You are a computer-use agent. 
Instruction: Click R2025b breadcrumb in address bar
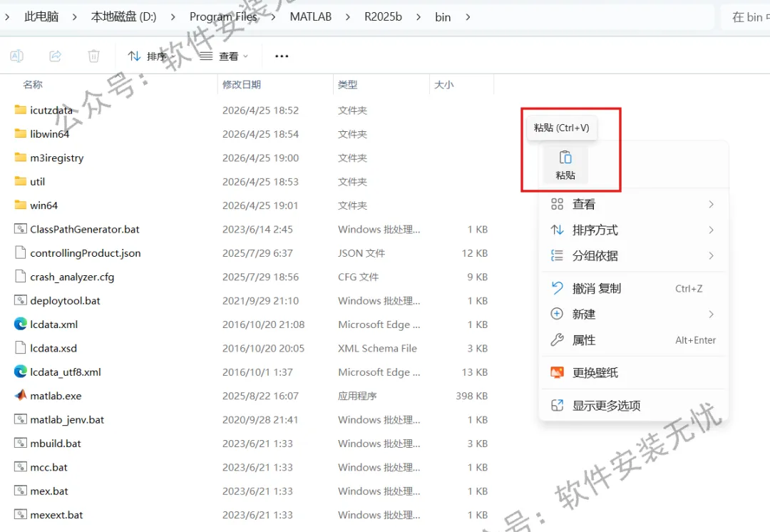click(x=383, y=17)
